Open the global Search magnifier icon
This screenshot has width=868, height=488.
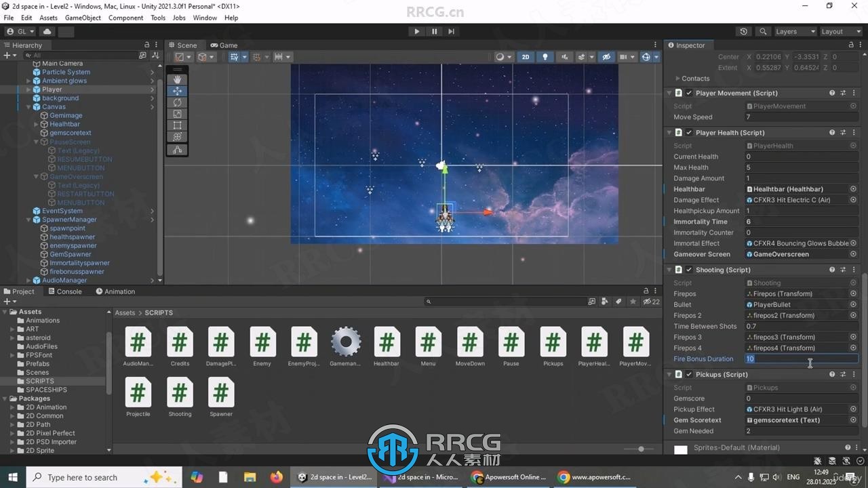tap(764, 31)
